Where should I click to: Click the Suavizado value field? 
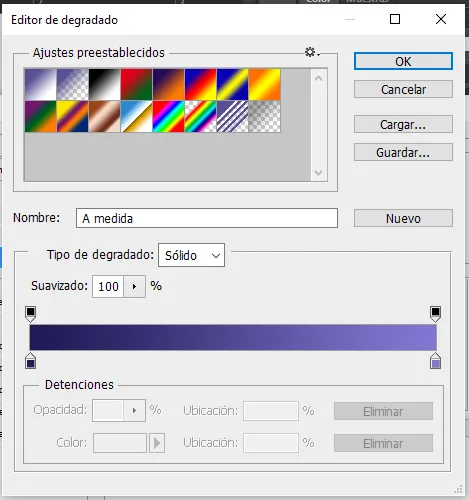[x=108, y=286]
